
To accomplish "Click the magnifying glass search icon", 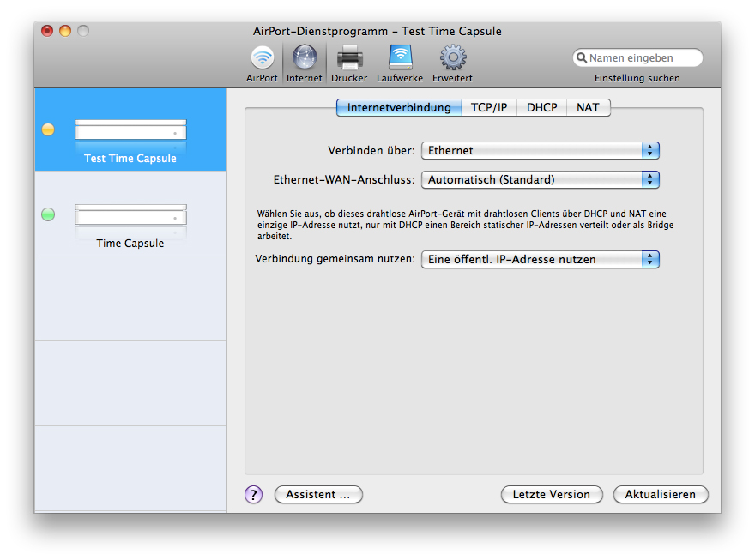I will pos(582,57).
